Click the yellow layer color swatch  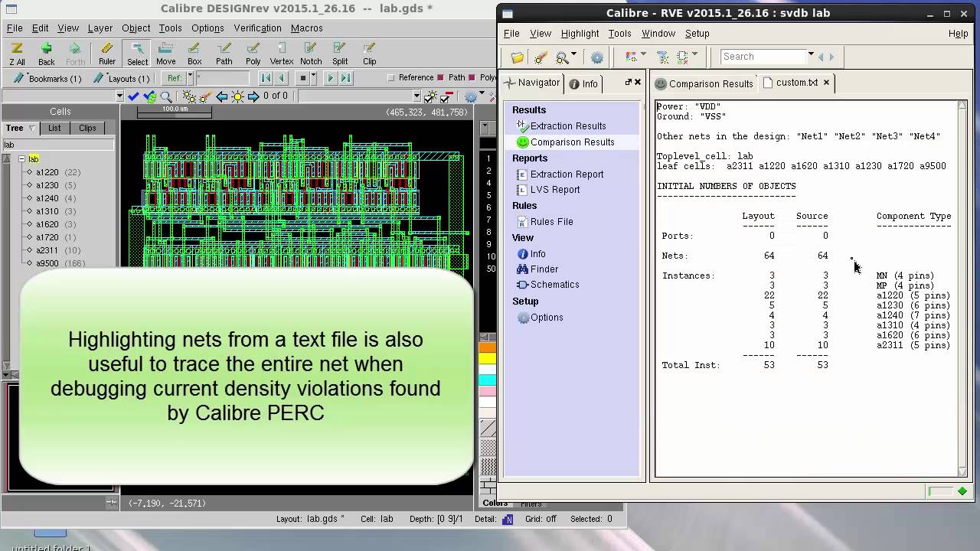pyautogui.click(x=487, y=359)
